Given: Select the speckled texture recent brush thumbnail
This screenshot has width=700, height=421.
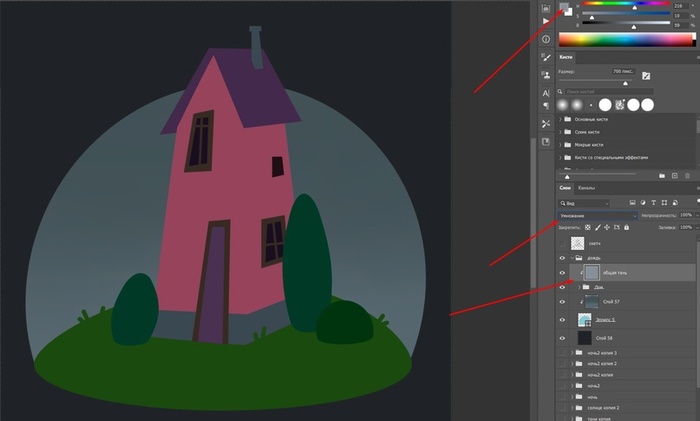Looking at the screenshot, I should coord(619,105).
